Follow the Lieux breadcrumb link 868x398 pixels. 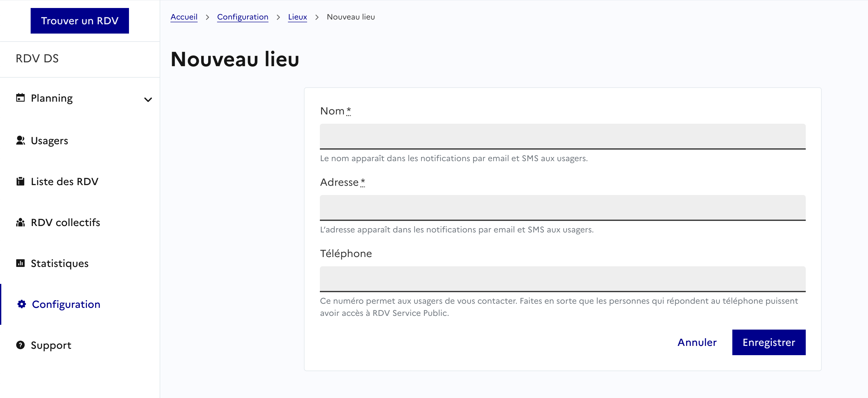click(297, 17)
